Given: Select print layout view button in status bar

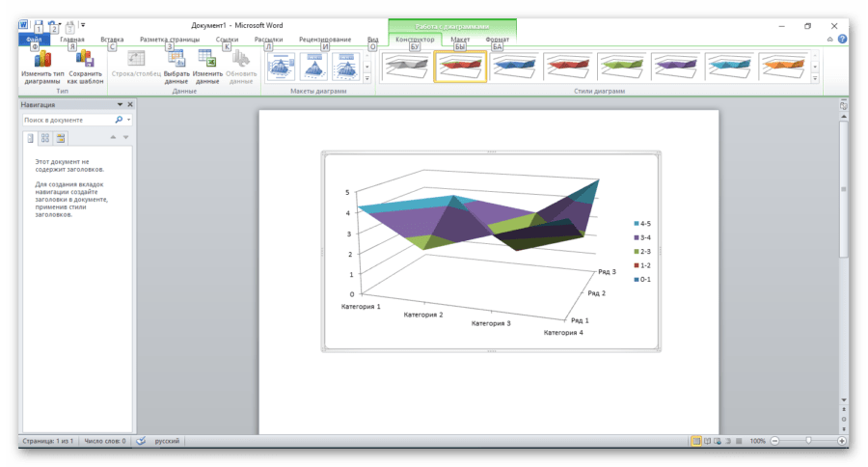Looking at the screenshot, I should pyautogui.click(x=695, y=441).
